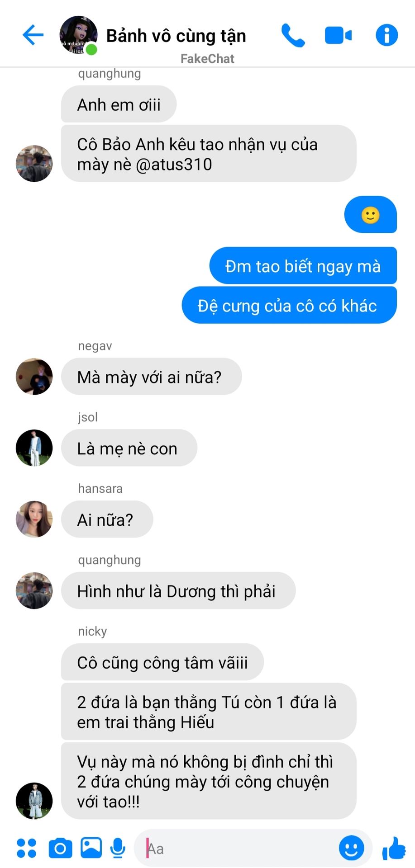
Task: Tap the Aa message input field
Action: click(235, 848)
